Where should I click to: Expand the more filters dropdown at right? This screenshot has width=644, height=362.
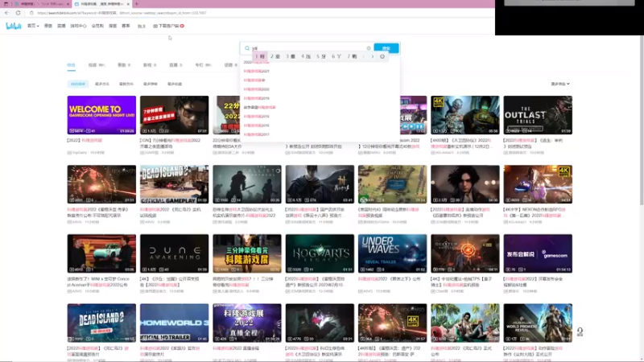point(560,84)
